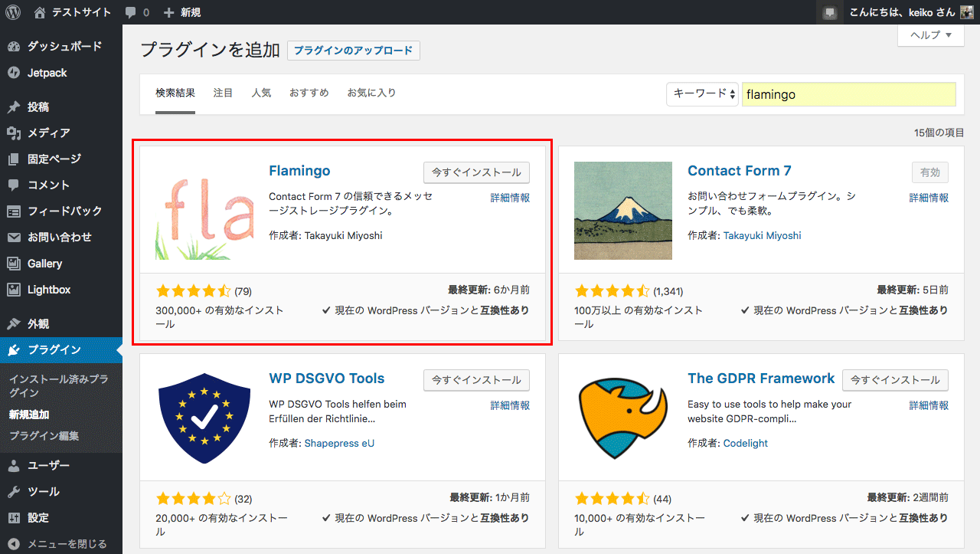Click the Gallery sidebar icon

[14, 264]
